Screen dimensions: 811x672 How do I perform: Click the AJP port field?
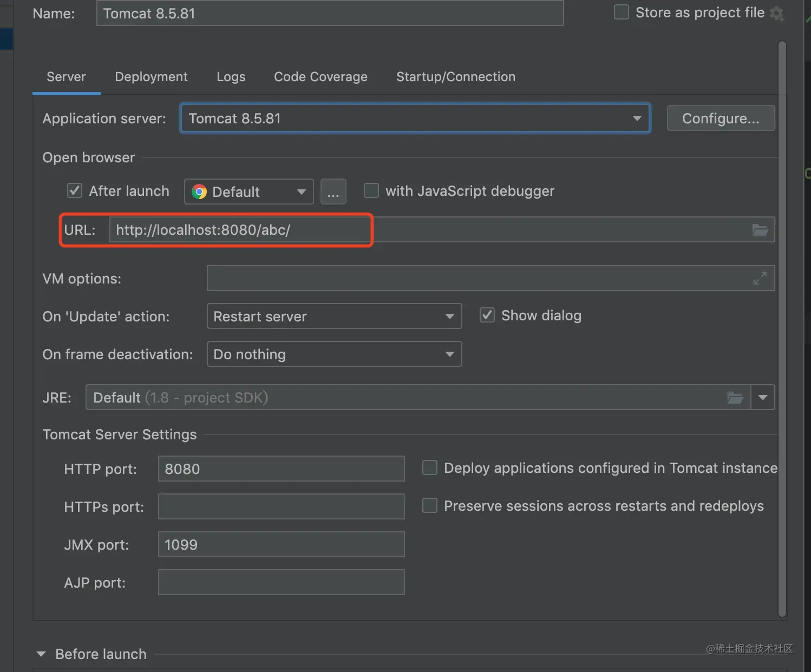(281, 582)
